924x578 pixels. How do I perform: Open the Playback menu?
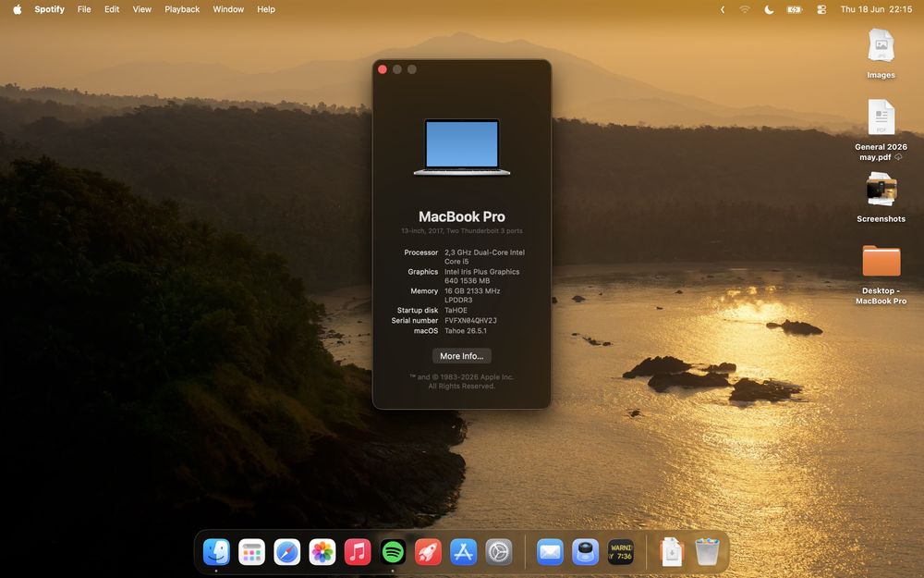coord(182,9)
